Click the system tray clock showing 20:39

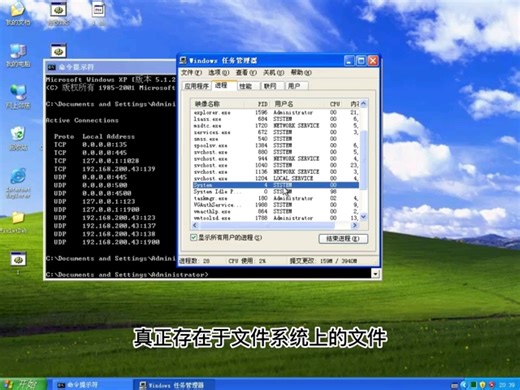point(507,385)
